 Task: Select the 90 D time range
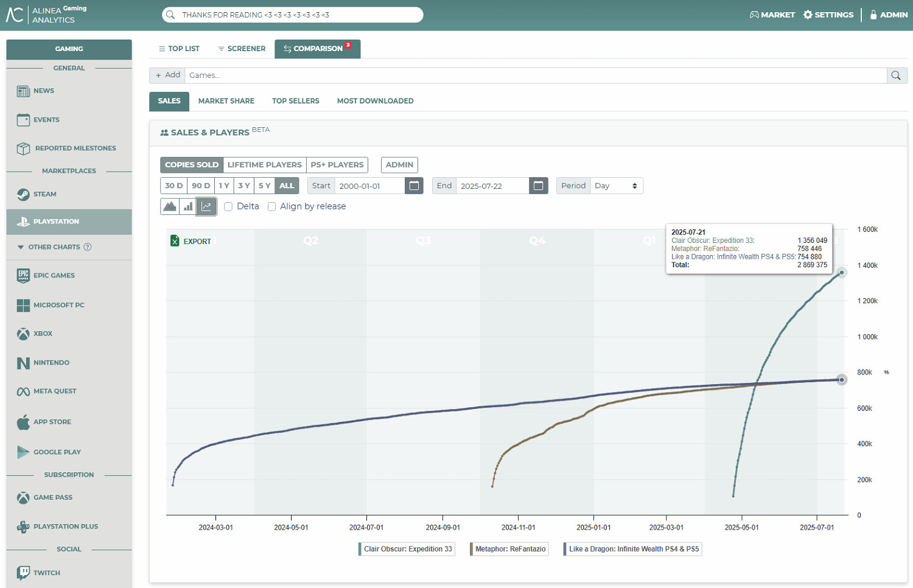point(200,186)
